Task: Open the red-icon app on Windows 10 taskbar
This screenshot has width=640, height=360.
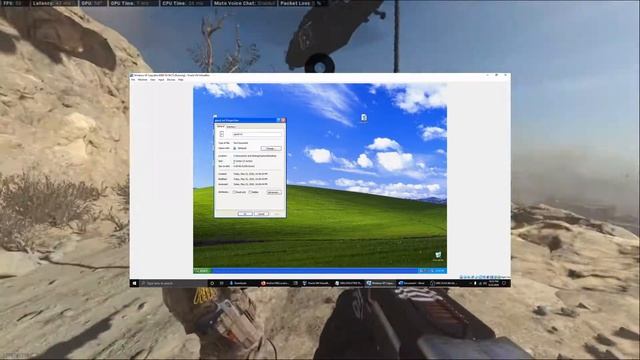Action: coord(275,283)
